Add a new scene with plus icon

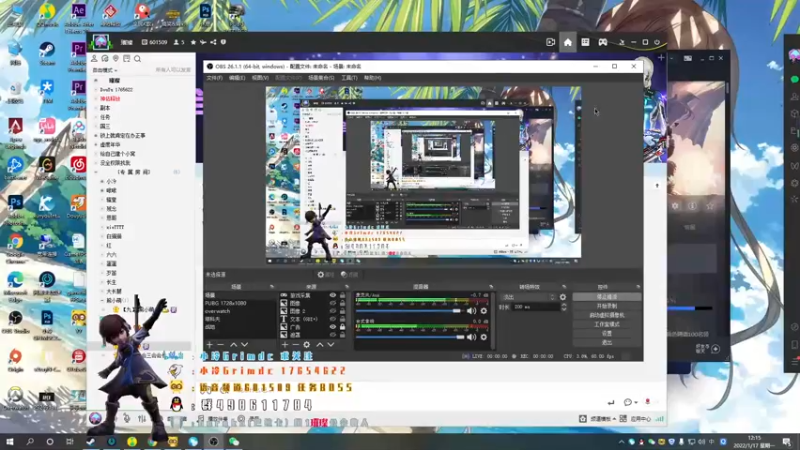click(210, 345)
